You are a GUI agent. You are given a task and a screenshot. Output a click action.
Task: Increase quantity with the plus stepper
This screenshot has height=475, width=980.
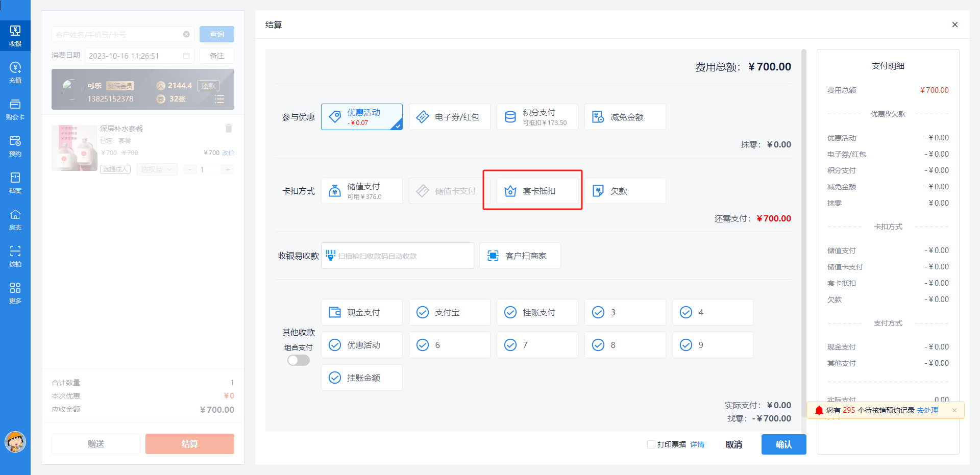pyautogui.click(x=228, y=169)
